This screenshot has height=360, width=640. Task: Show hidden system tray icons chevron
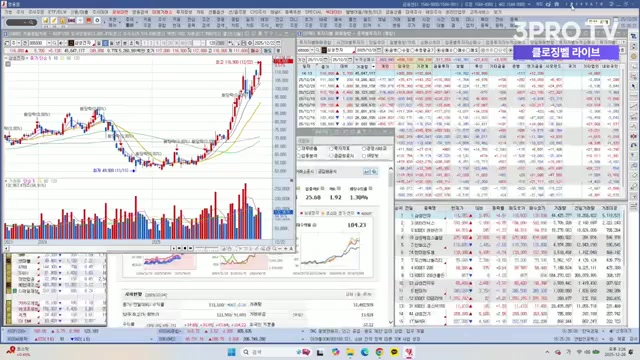pos(547,352)
